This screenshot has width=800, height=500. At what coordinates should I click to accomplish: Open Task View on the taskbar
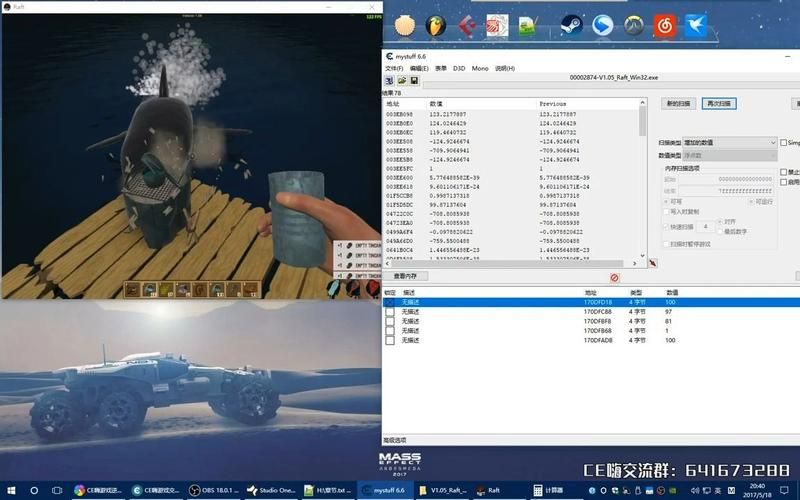(x=57, y=490)
